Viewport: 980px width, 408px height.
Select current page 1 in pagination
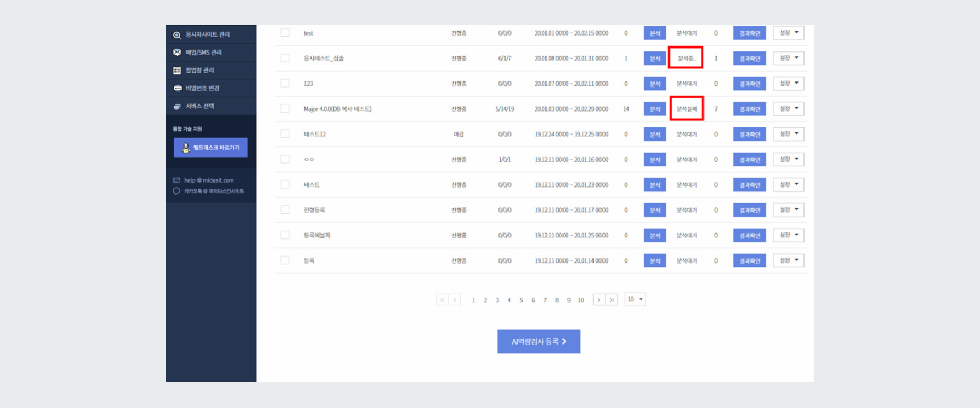[473, 300]
